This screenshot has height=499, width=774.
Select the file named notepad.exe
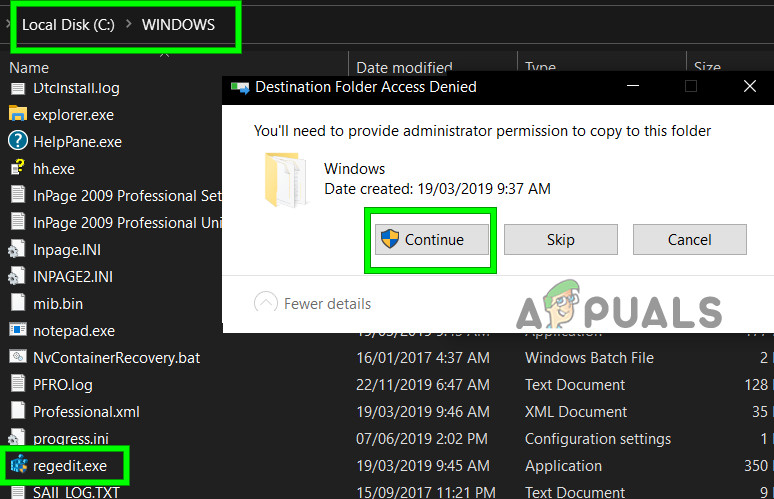[x=74, y=331]
